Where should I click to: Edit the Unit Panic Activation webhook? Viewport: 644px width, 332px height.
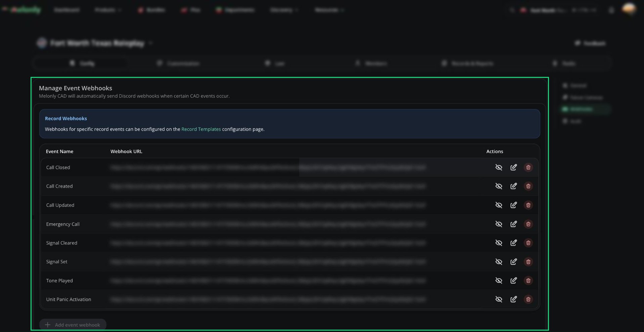click(513, 299)
